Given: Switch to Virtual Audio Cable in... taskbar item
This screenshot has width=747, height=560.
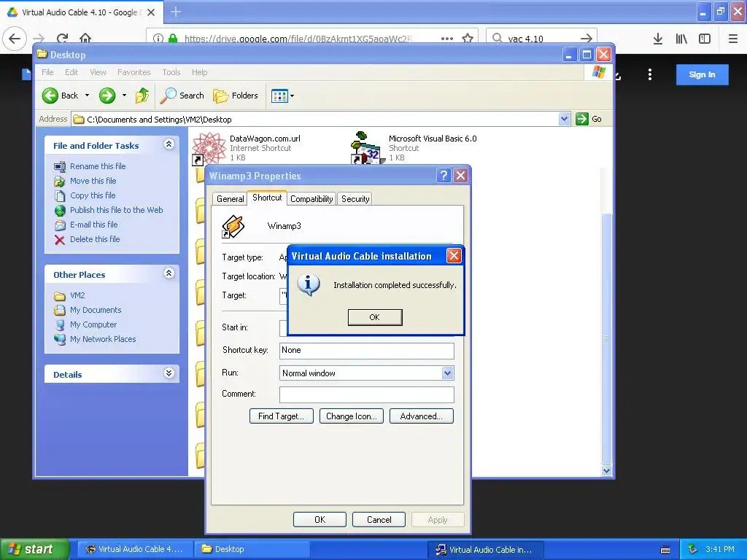Looking at the screenshot, I should tap(484, 550).
